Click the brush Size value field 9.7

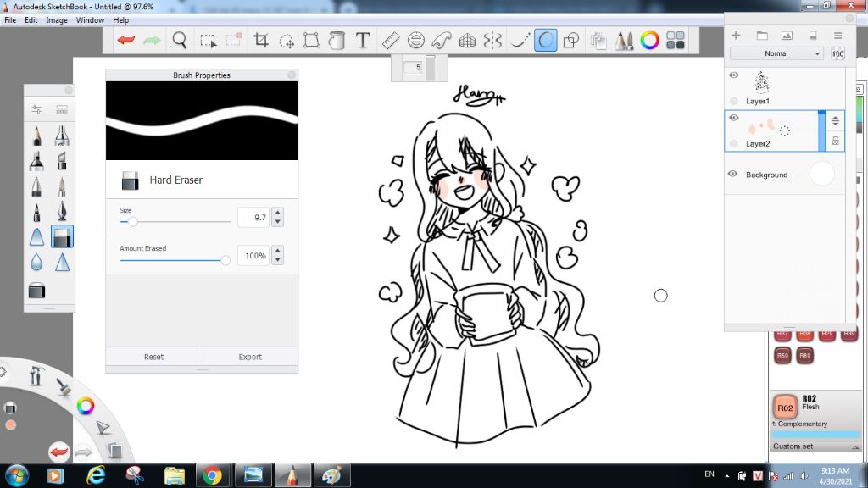pyautogui.click(x=253, y=218)
